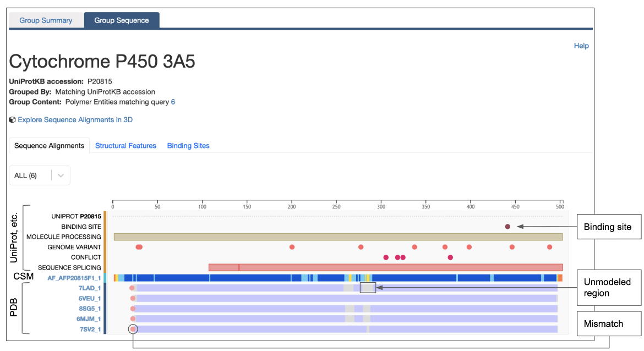Click the Binding Site marker dot
Viewport: 644px width, 351px height.
coord(507,227)
